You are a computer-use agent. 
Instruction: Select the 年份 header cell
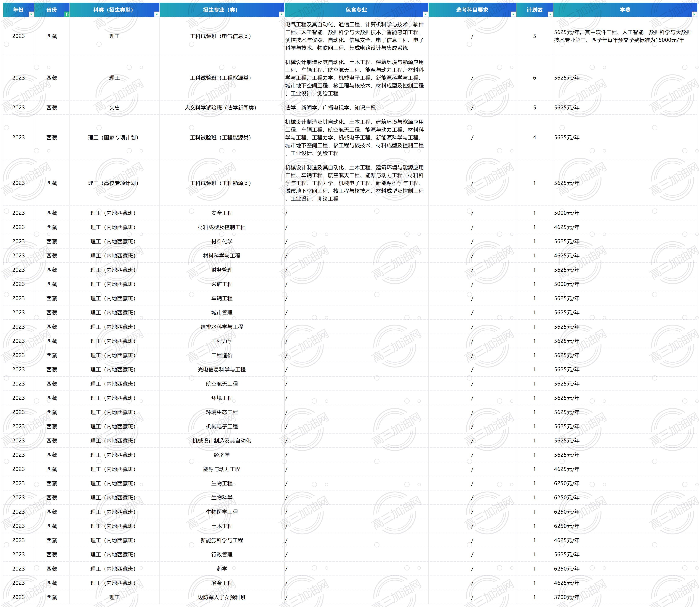pos(18,10)
